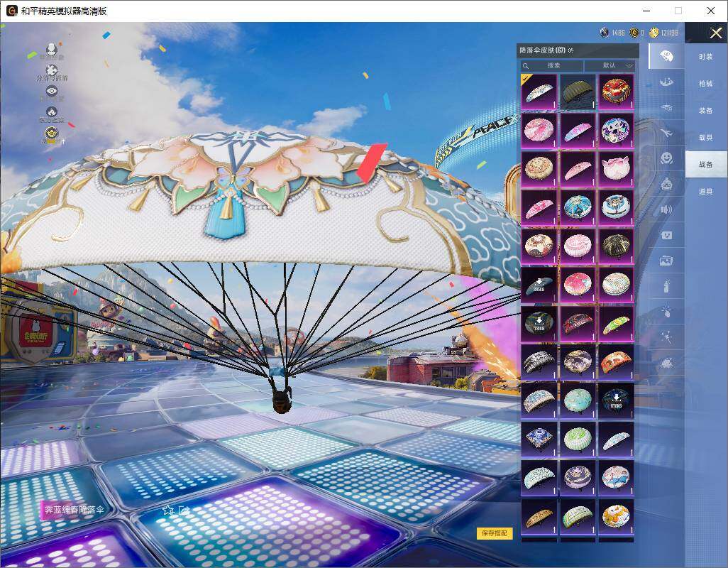Select the olive green default parachute

coord(578,92)
